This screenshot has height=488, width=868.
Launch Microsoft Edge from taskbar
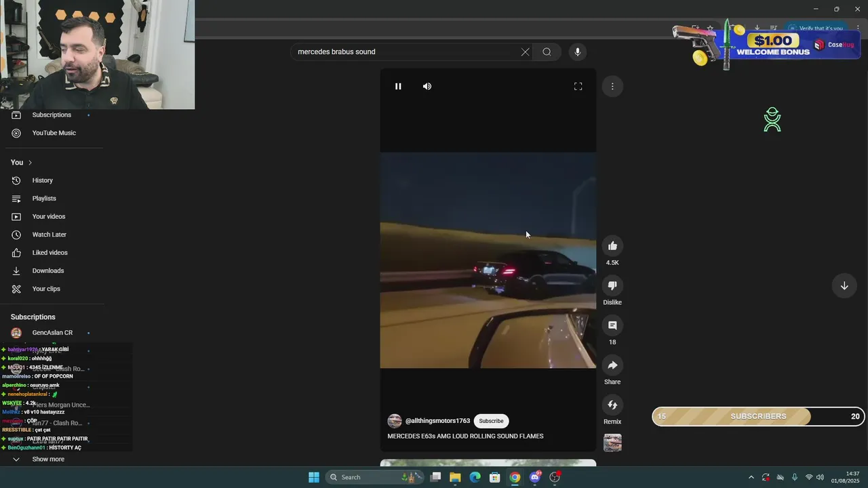[475, 477]
